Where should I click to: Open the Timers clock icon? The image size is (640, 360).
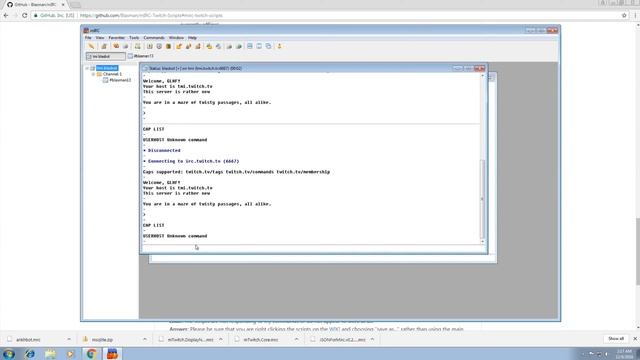[x=159, y=46]
